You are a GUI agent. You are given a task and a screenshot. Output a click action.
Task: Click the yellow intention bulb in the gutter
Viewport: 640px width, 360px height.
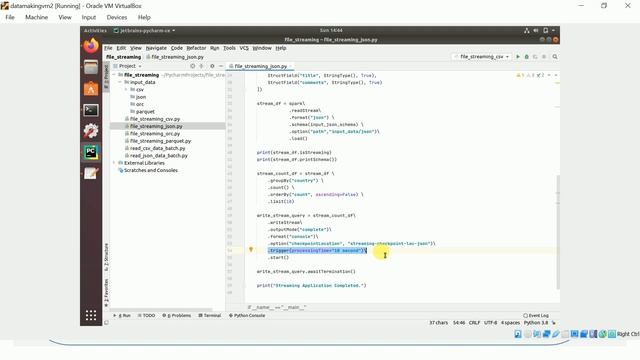click(251, 249)
